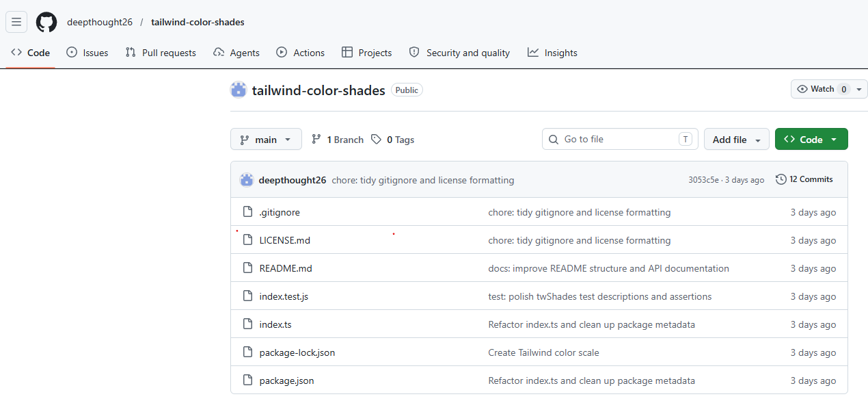This screenshot has height=401, width=868.
Task: Click the 3 days ago timestamp for package.json
Action: click(813, 380)
